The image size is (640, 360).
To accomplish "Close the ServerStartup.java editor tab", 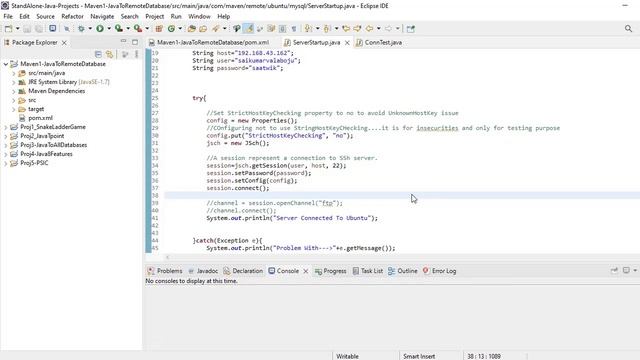I will point(347,42).
